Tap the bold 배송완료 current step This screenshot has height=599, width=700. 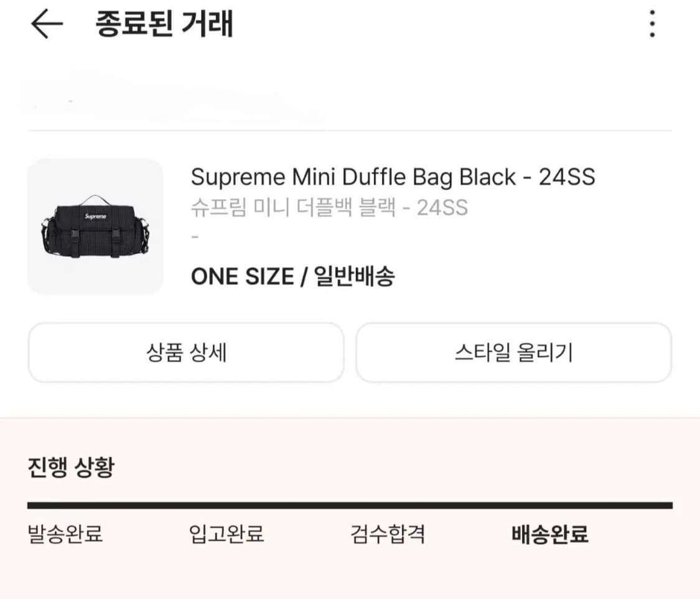tap(549, 534)
